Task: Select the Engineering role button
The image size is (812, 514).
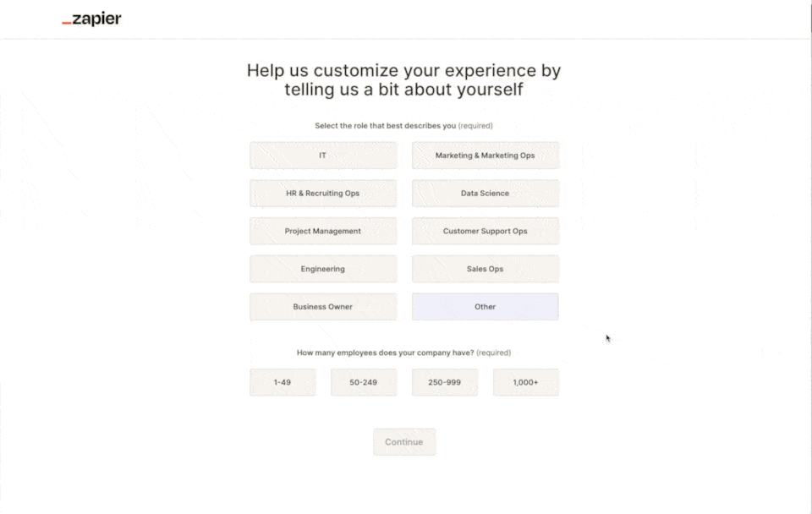Action: [x=323, y=269]
